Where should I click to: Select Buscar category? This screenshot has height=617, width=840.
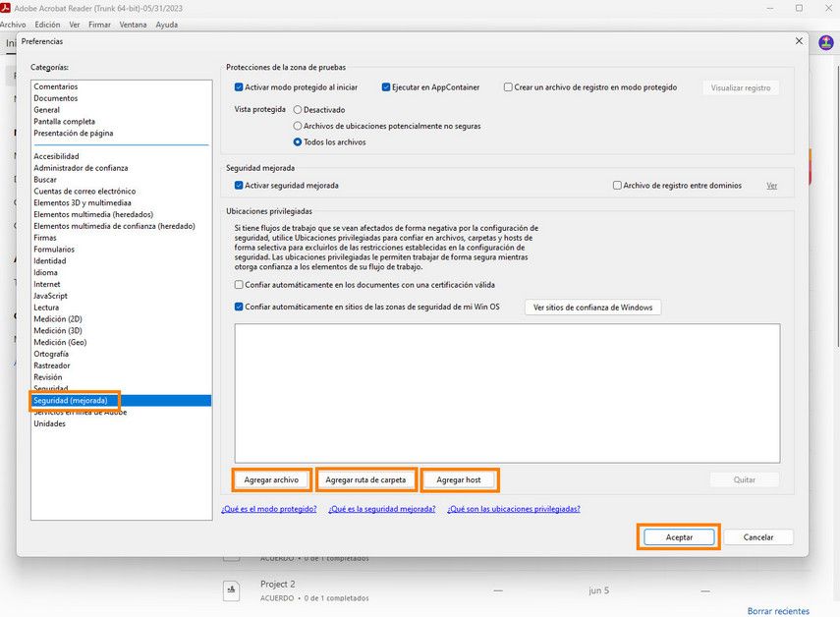[x=45, y=180]
